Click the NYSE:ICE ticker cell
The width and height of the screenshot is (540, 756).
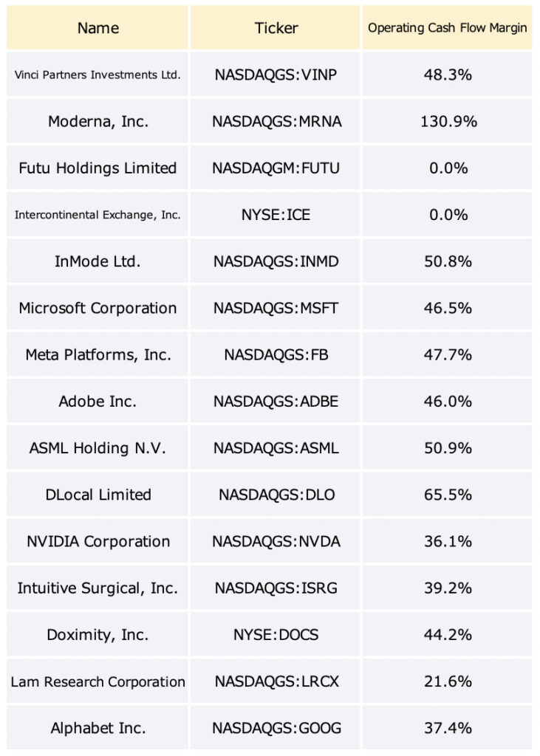(276, 215)
